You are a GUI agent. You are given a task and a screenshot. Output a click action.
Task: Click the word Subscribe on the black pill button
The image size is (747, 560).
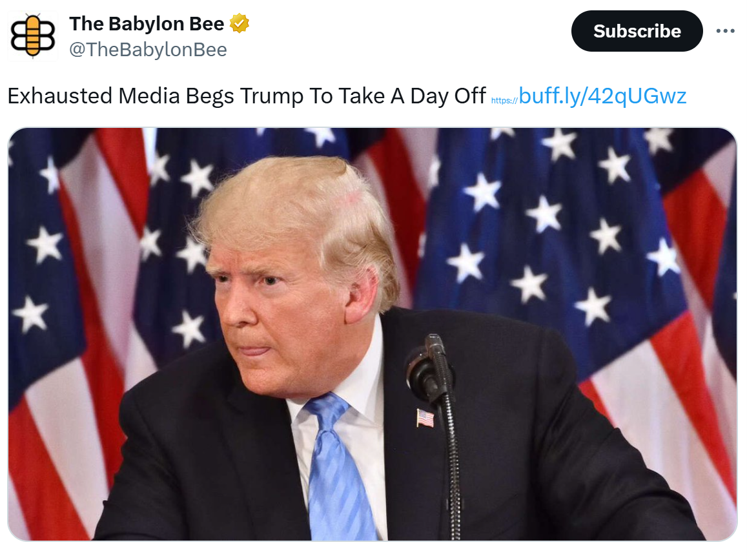(637, 31)
